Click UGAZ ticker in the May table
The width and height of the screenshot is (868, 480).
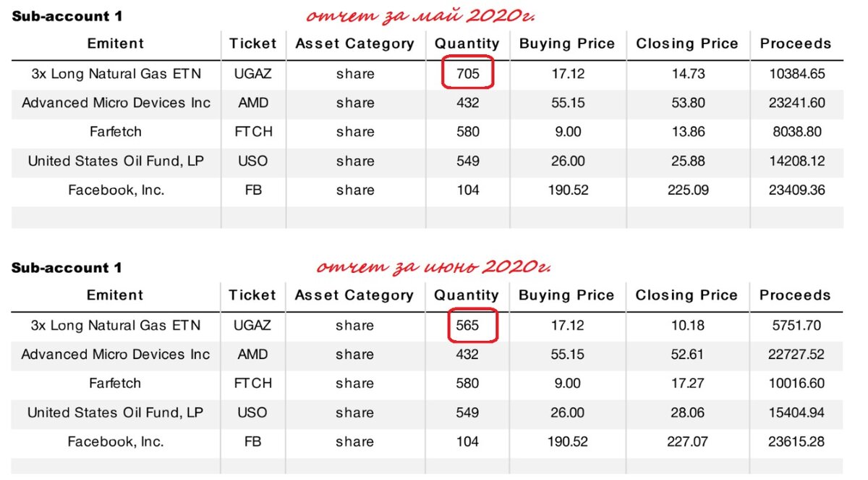(x=253, y=73)
